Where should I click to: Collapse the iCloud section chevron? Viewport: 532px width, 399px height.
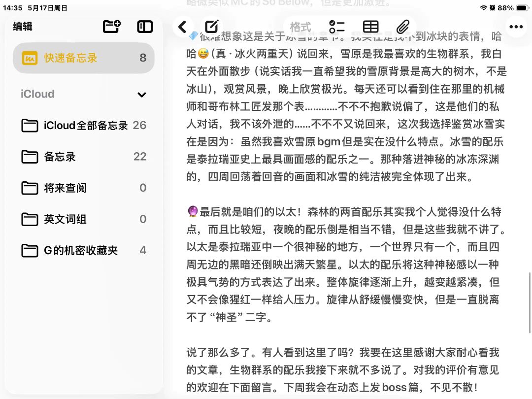142,94
